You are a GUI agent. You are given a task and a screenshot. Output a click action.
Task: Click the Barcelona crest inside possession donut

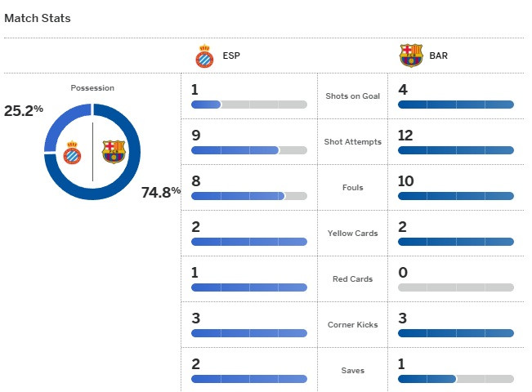pyautogui.click(x=114, y=152)
